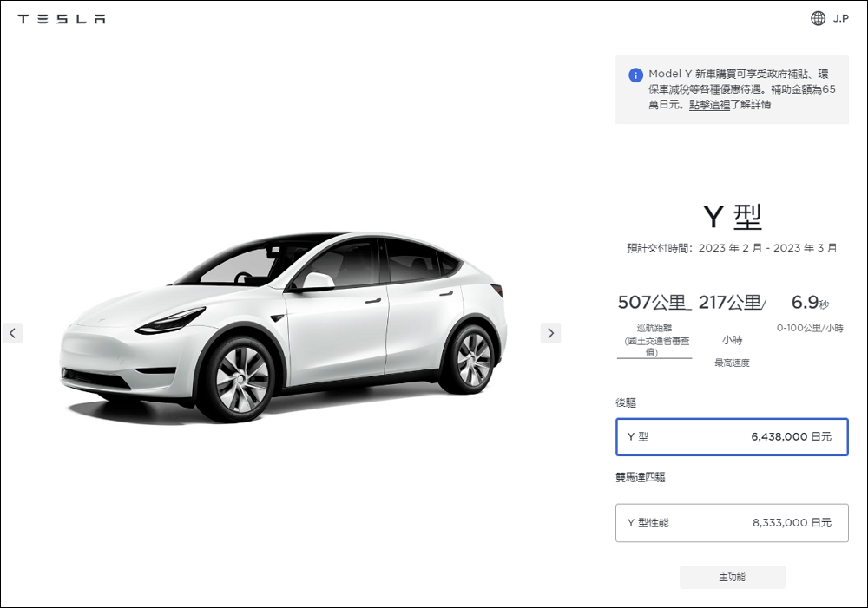
Task: Click the 0-100公里/小時 label
Action: (810, 328)
